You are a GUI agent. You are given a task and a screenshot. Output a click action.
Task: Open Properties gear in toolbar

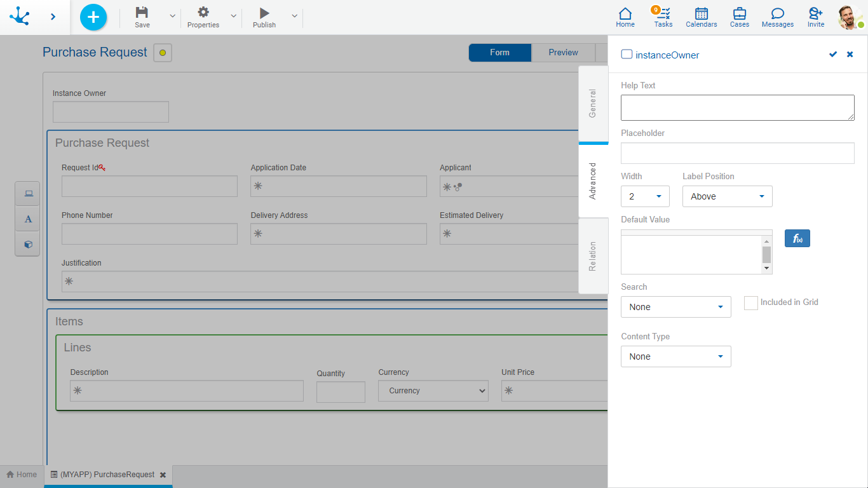click(203, 13)
